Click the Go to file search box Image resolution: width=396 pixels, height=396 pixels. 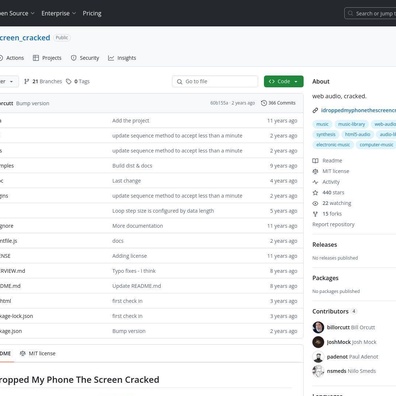point(215,81)
